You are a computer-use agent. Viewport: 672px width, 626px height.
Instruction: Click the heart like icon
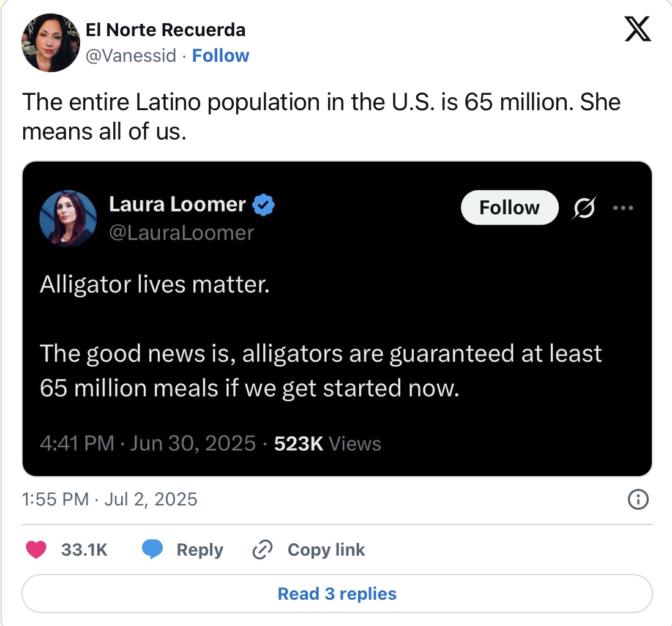36,550
